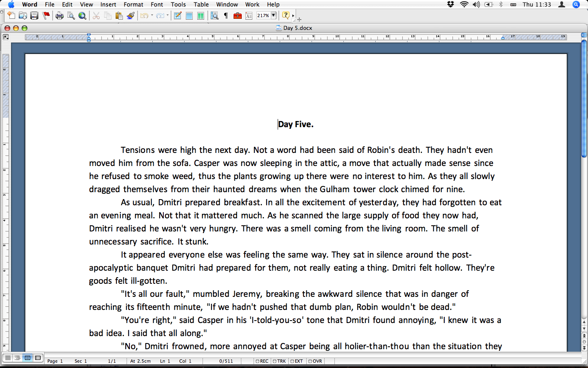Toggle EXT extend selection in status bar
588x368 pixels.
[x=297, y=361]
